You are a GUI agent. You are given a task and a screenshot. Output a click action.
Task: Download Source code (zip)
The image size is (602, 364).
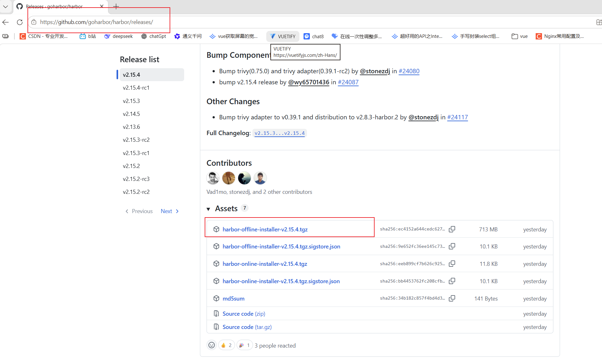[x=244, y=314]
